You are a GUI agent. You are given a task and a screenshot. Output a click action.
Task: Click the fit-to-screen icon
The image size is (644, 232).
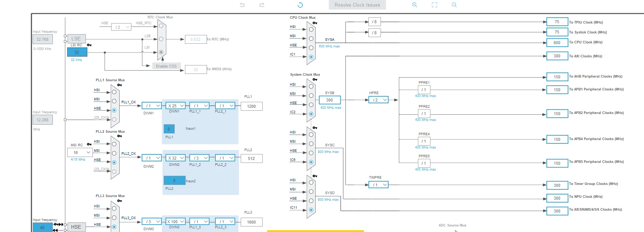434,5
